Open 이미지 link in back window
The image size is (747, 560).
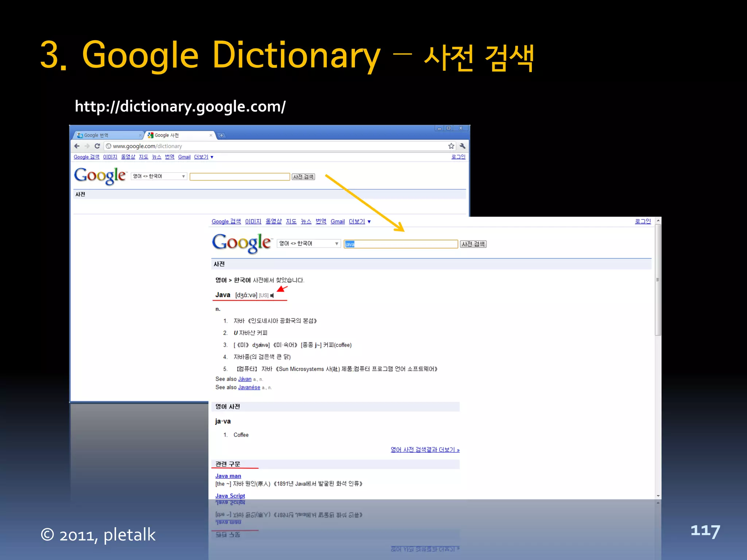[110, 157]
